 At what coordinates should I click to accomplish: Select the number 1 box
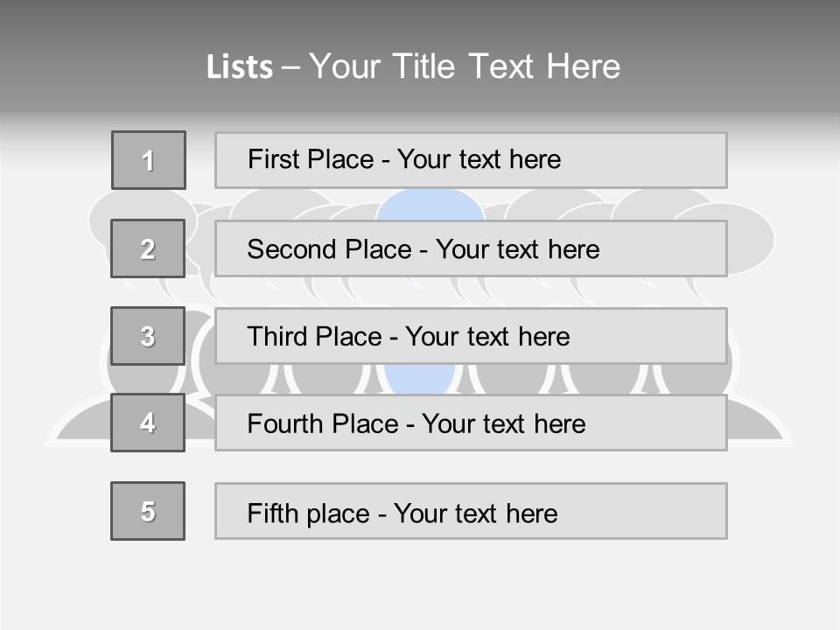click(x=148, y=160)
